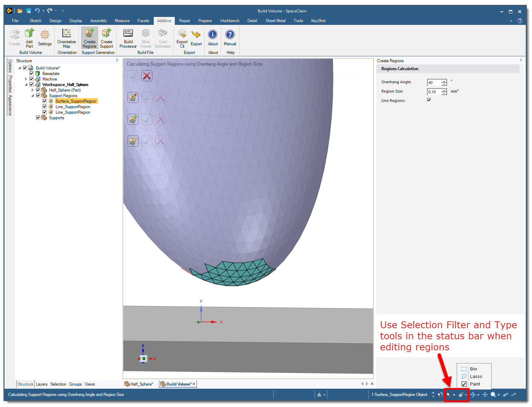Image resolution: width=532 pixels, height=407 pixels.
Task: Disable the Line Regions checkbox
Action: tap(429, 100)
